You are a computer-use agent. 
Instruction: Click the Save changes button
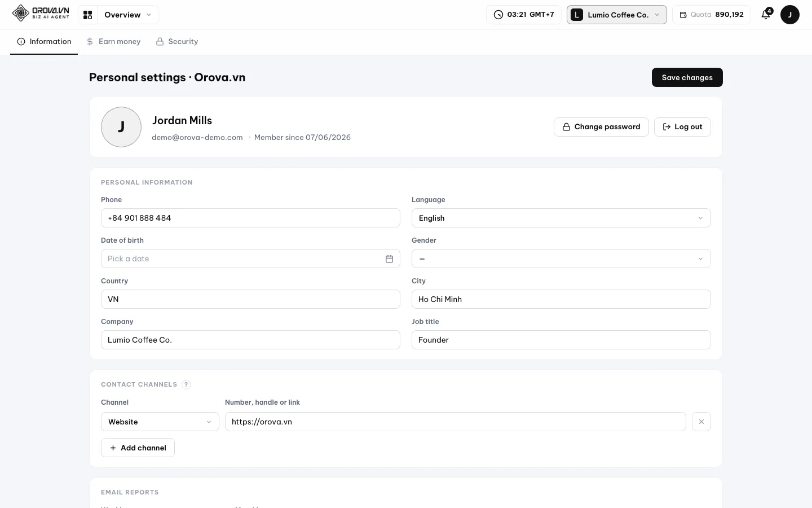pos(687,77)
